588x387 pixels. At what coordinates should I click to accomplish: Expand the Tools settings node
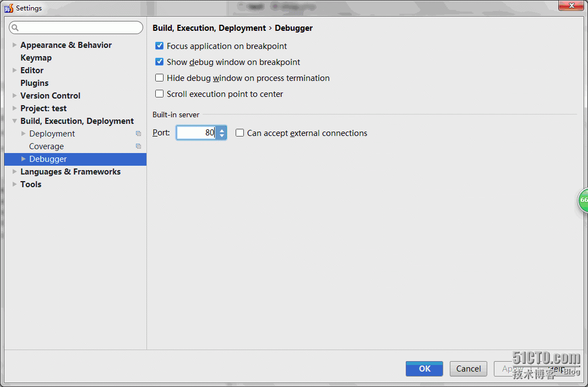14,184
